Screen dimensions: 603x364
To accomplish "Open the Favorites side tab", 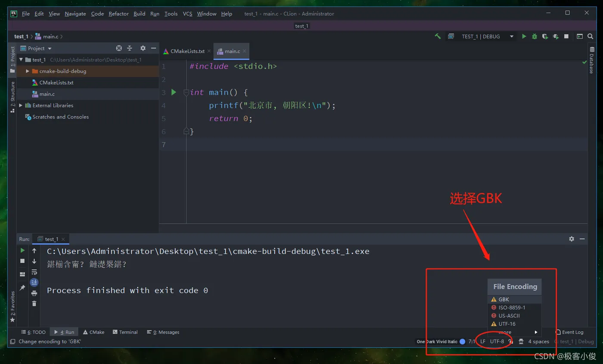I will [12, 307].
